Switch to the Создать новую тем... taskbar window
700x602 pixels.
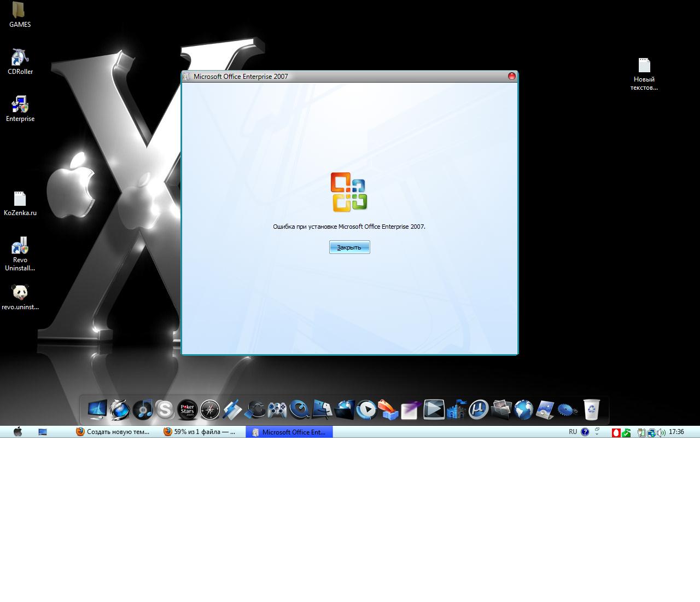113,432
